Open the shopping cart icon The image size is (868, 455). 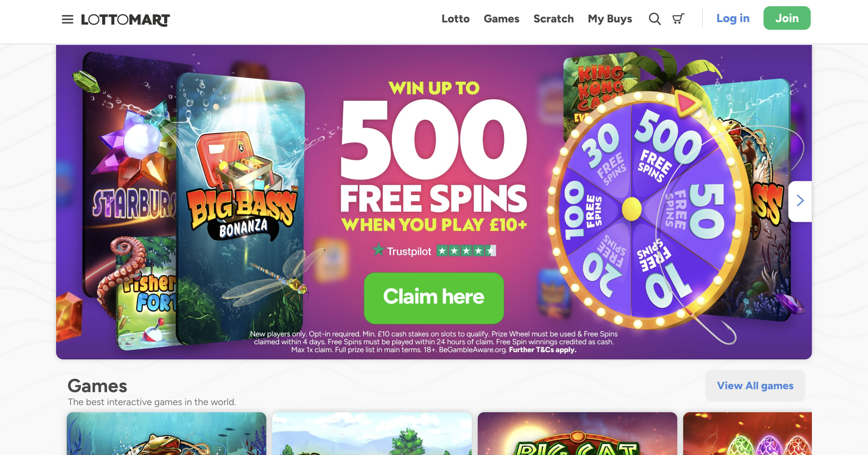point(678,19)
